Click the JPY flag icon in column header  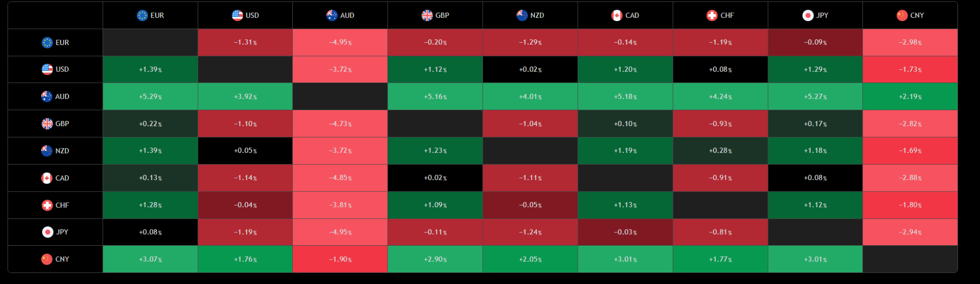pyautogui.click(x=808, y=15)
